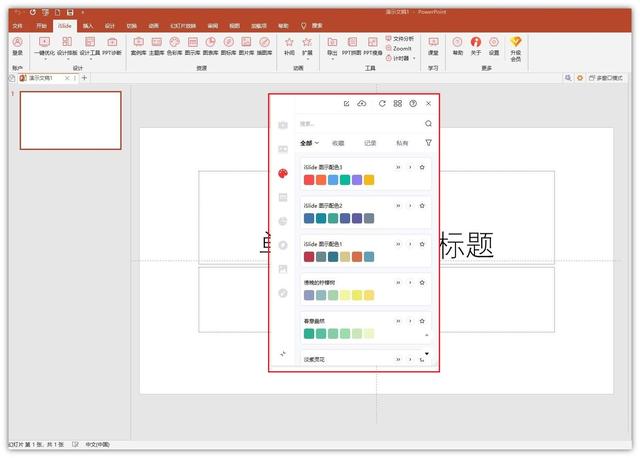Viewport: 640px width, 458px height.
Task: Expand details arrow of iSlide 图示配色3
Action: pos(410,167)
